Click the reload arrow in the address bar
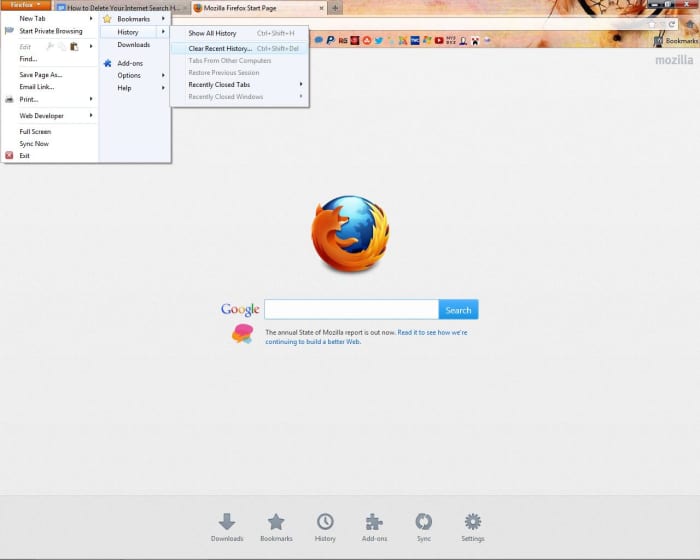The width and height of the screenshot is (700, 560). 672,25
